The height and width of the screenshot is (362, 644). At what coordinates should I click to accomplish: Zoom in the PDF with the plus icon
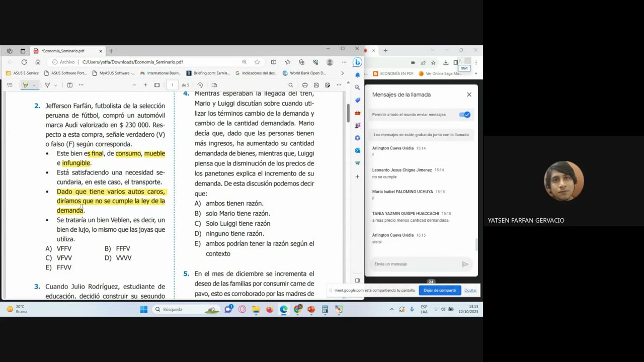click(145, 85)
